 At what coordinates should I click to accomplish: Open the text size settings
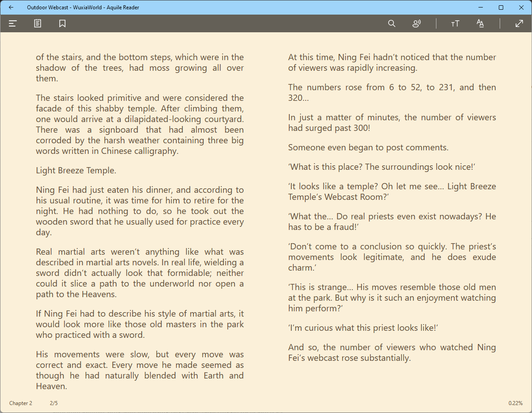click(455, 23)
